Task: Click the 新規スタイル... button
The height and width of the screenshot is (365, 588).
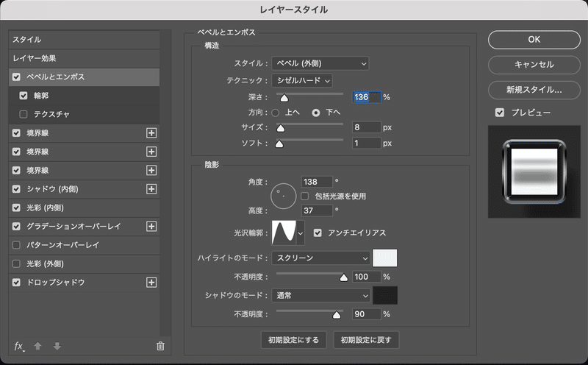Action: [x=534, y=90]
